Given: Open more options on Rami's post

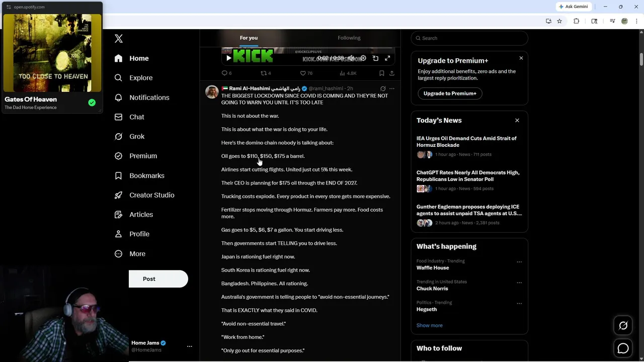Looking at the screenshot, I should (x=392, y=88).
